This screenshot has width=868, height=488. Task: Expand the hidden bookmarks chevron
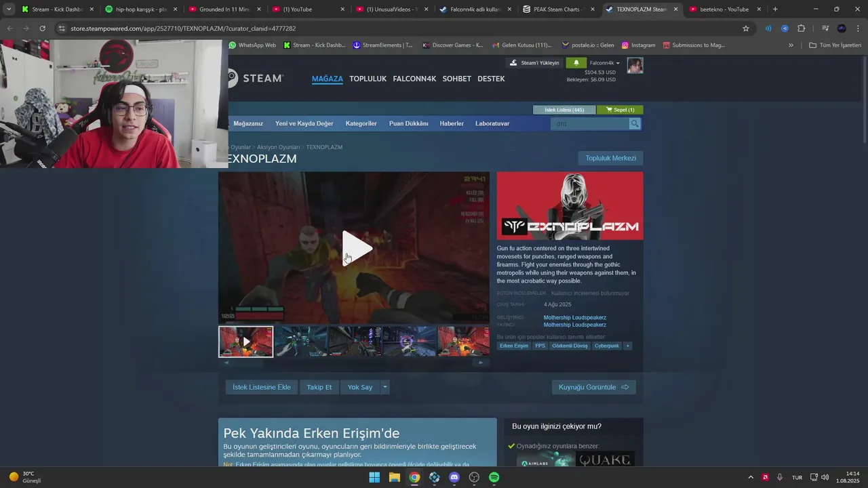click(791, 45)
